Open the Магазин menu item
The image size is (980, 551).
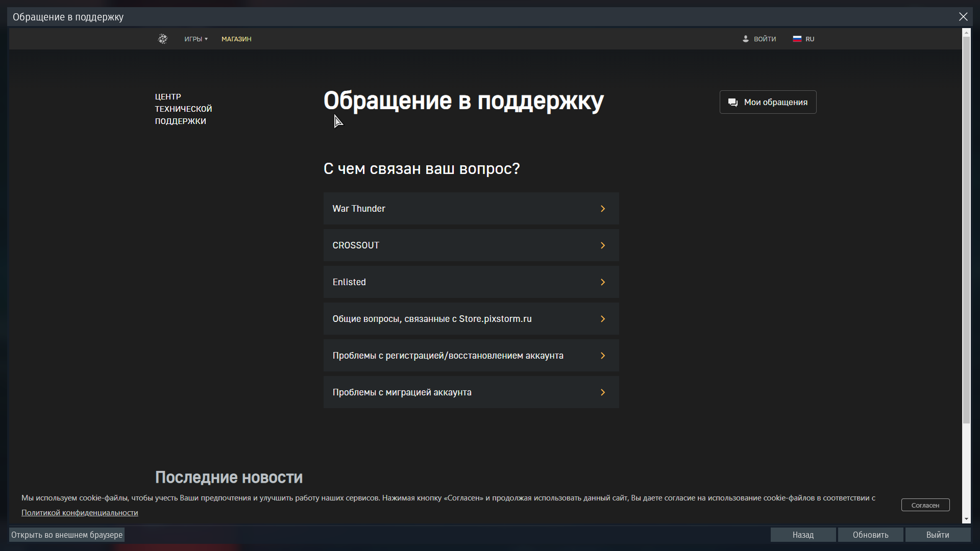pyautogui.click(x=236, y=39)
